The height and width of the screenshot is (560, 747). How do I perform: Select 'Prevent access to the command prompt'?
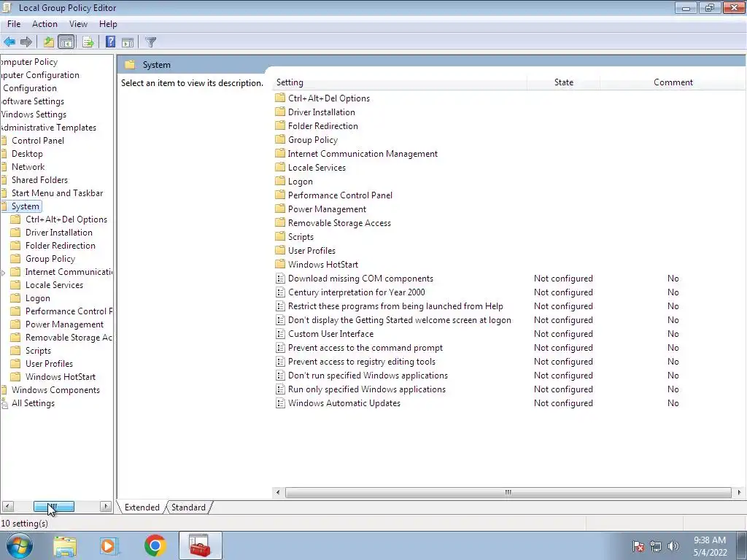coord(365,348)
